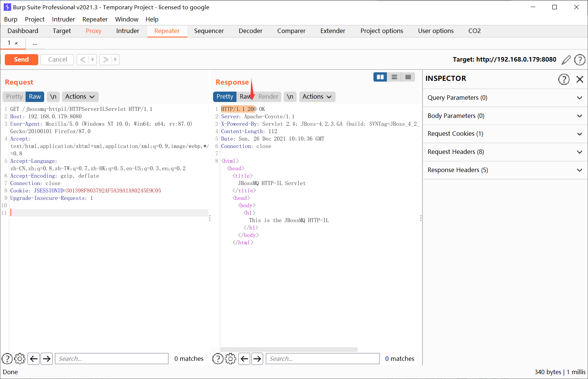Click JSESSIONID cookie value text
The height and width of the screenshot is (379, 588).
tap(114, 191)
